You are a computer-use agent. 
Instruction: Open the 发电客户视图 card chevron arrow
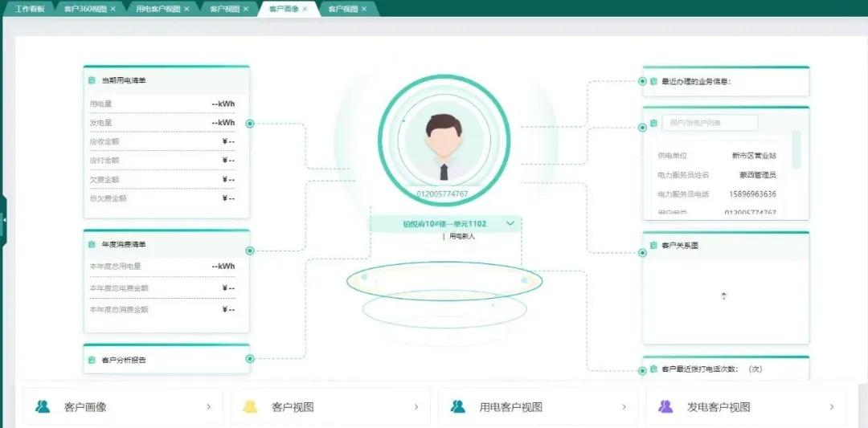(830, 407)
